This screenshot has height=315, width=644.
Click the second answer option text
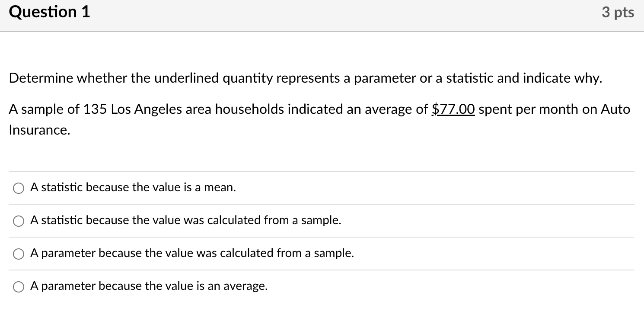pos(185,220)
